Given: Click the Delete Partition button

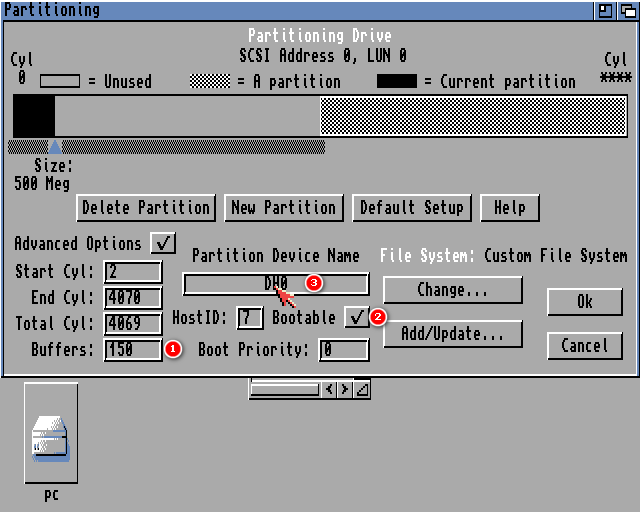Looking at the screenshot, I should (x=146, y=208).
